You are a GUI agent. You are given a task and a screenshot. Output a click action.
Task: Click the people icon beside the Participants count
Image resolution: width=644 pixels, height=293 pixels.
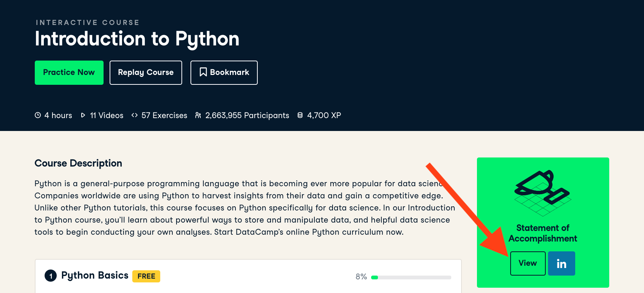pos(198,115)
